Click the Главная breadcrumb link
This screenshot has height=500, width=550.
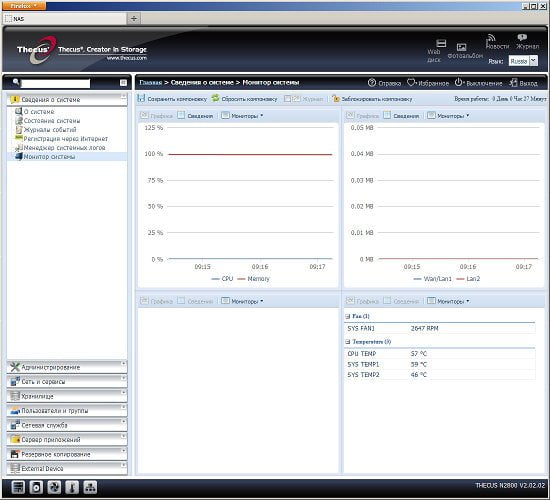150,82
